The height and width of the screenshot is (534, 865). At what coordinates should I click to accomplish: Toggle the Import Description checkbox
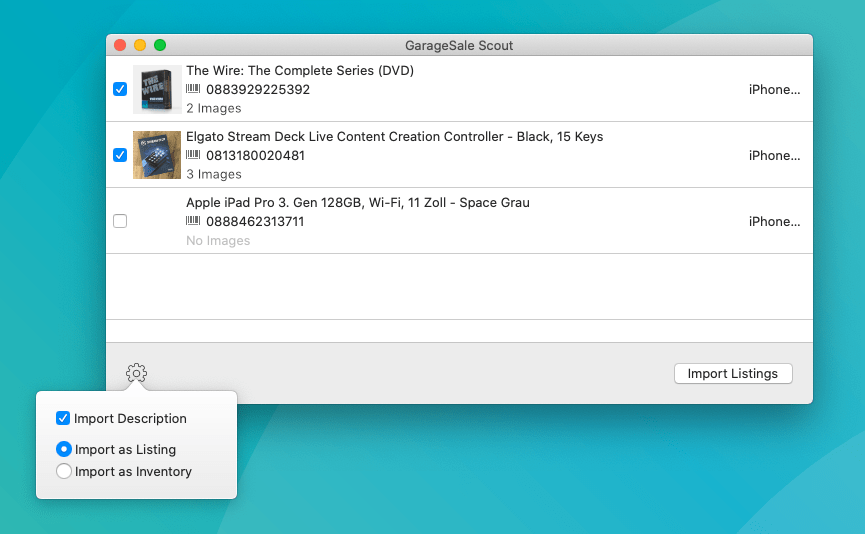(x=63, y=418)
